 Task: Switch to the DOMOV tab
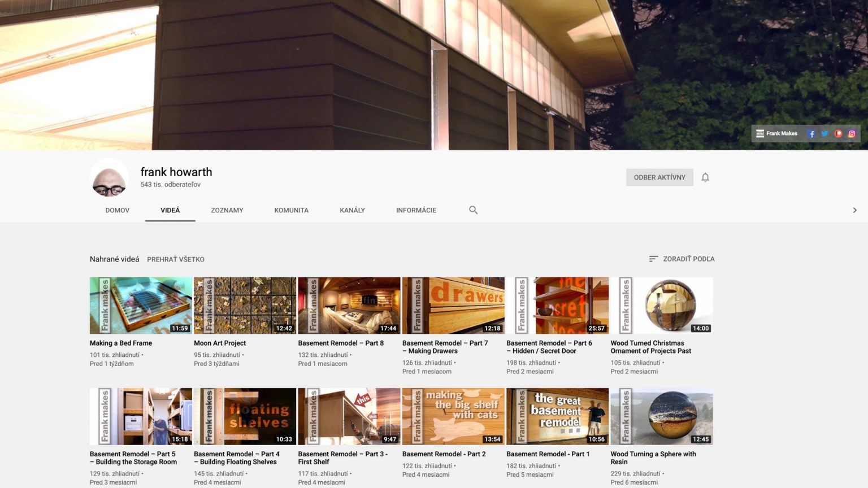pos(118,210)
